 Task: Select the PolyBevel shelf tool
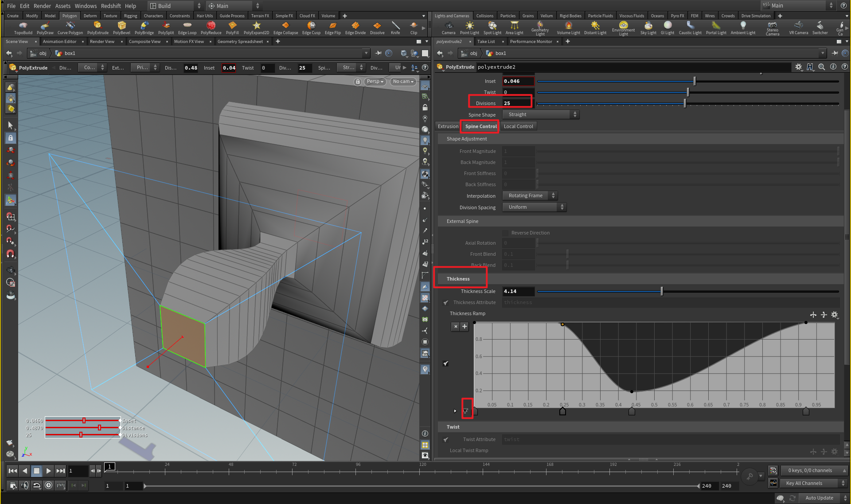pos(121,27)
